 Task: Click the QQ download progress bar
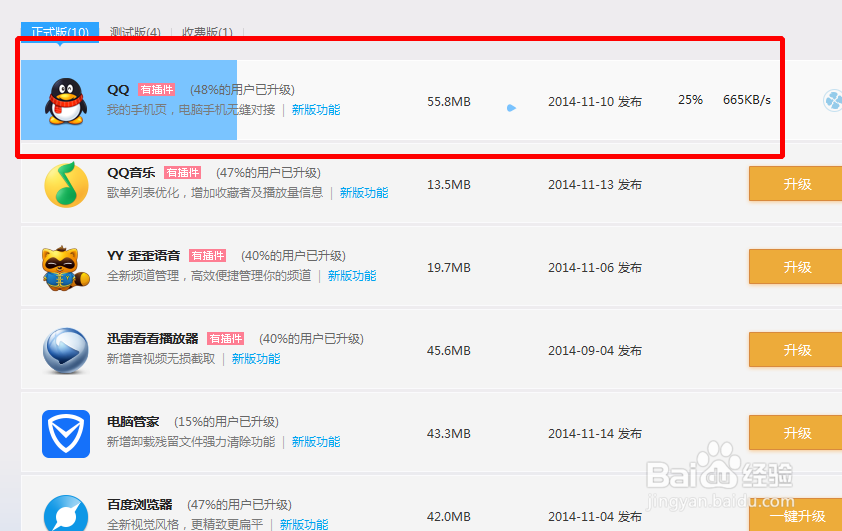(x=129, y=100)
